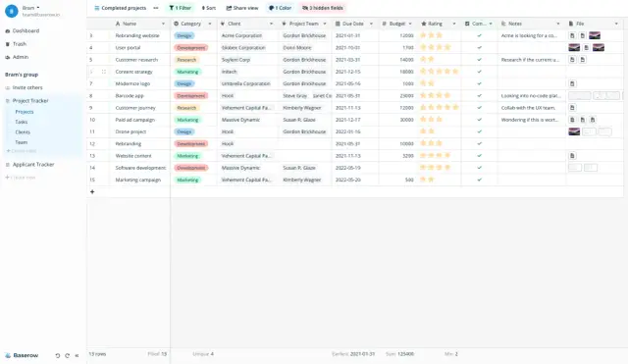The width and height of the screenshot is (628, 364).
Task: Toggle completed checkbox for Content strategy
Action: pos(480,72)
